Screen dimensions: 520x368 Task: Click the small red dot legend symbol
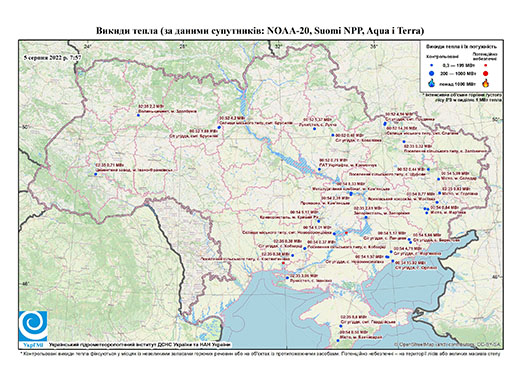pyautogui.click(x=486, y=66)
